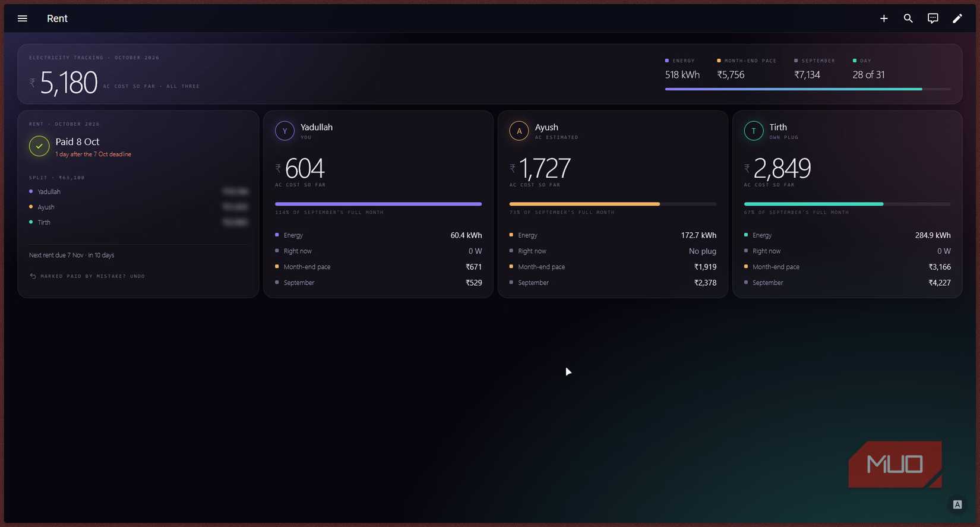Click Yadullah in the rent split list
The width and height of the screenshot is (980, 527).
(x=49, y=192)
